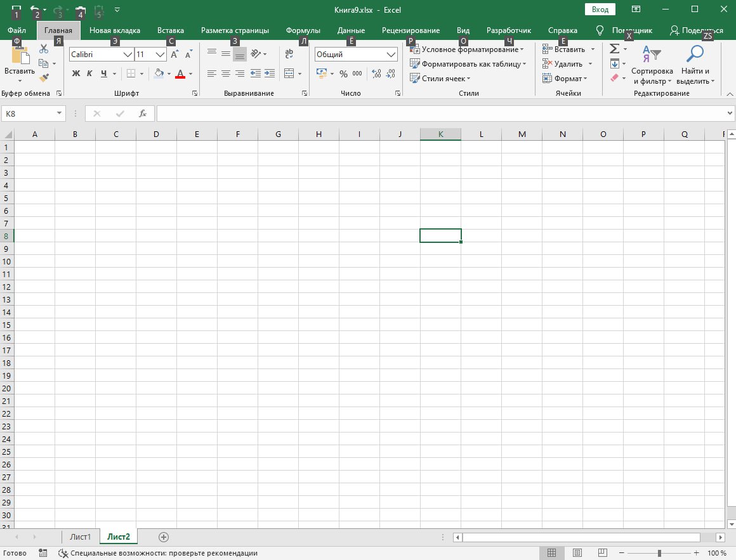Click the AutoSum sigma icon
The width and height of the screenshot is (736, 560).
614,49
